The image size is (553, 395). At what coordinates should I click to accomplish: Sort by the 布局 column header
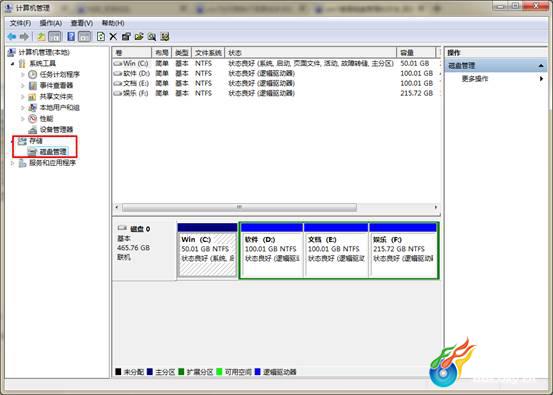pyautogui.click(x=162, y=53)
